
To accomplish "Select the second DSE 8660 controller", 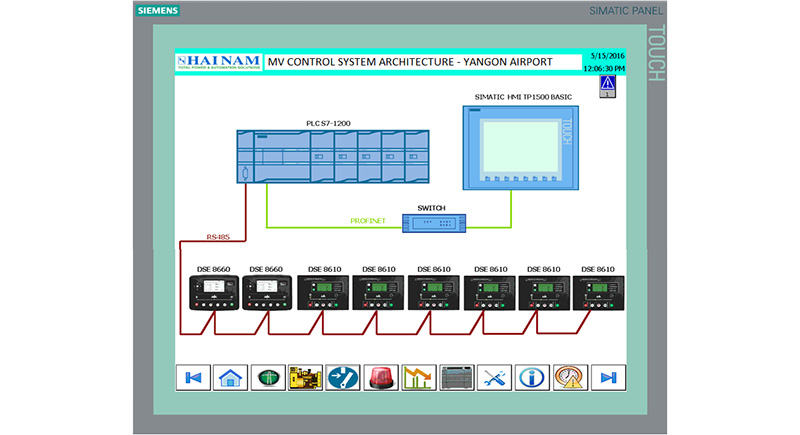I will point(268,293).
